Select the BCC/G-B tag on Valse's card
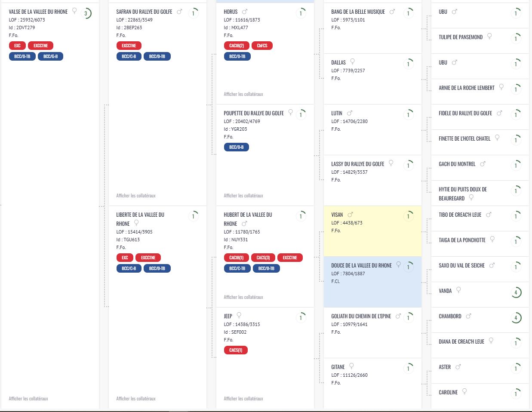This screenshot has width=532, height=412. (50, 56)
